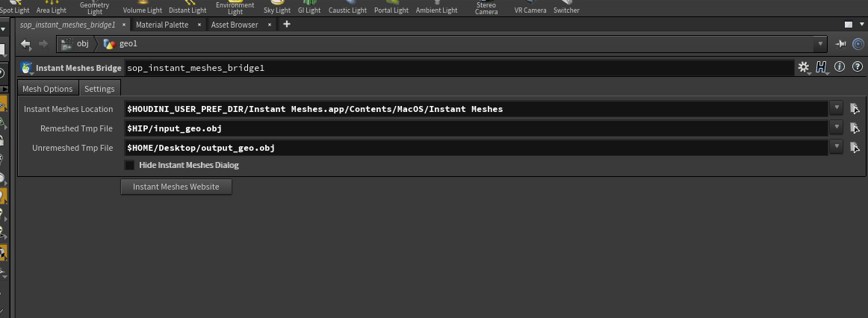Add a new pane tab with plus

(287, 25)
